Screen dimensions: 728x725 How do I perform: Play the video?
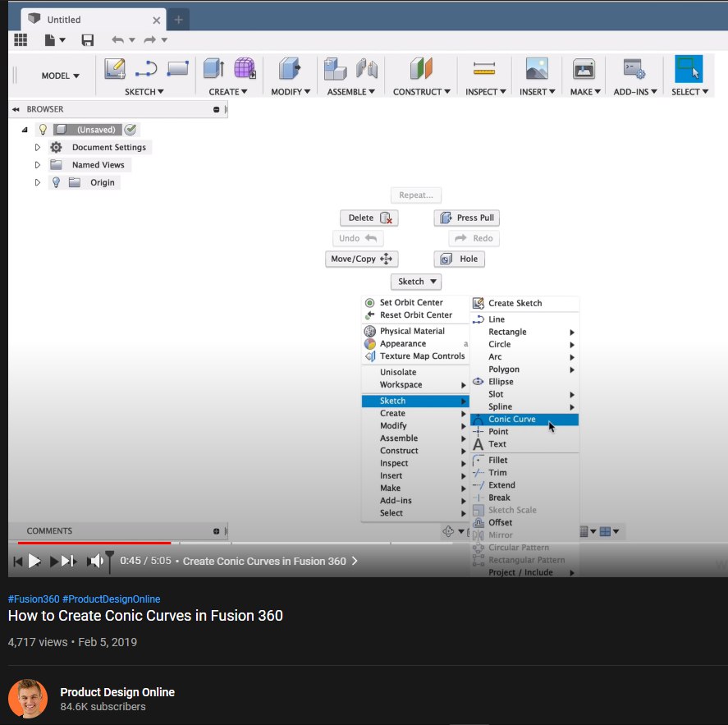[x=34, y=561]
